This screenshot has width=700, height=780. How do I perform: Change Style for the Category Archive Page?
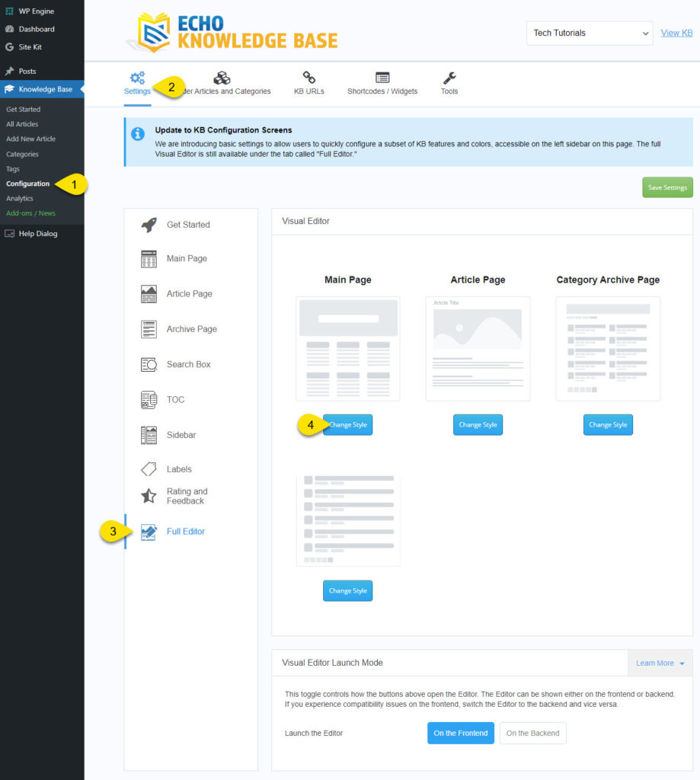(x=607, y=424)
